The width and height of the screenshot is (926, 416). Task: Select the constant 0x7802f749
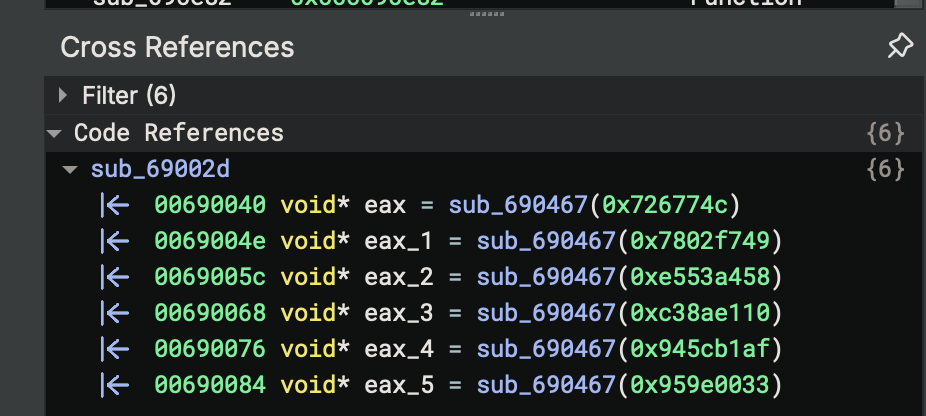[700, 241]
